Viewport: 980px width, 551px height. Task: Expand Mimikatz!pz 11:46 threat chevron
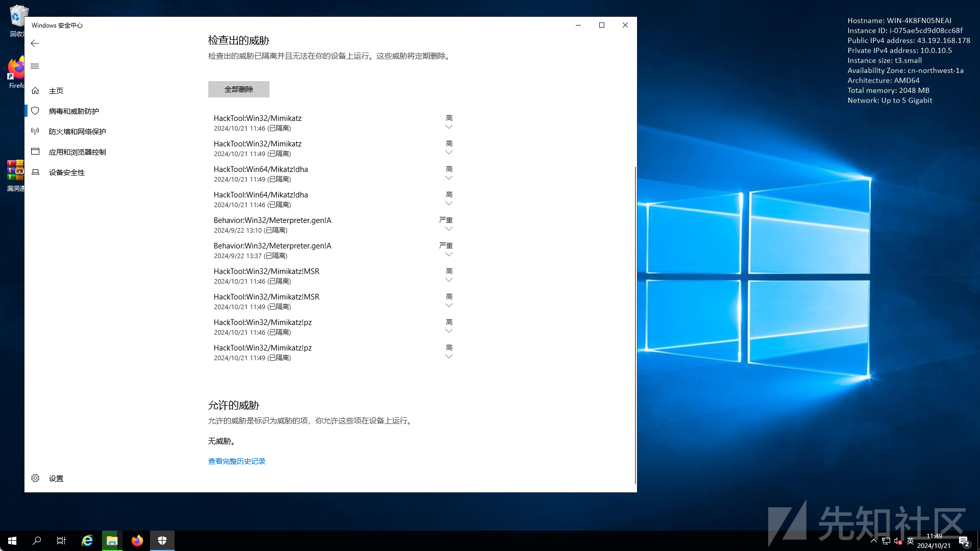tap(449, 331)
